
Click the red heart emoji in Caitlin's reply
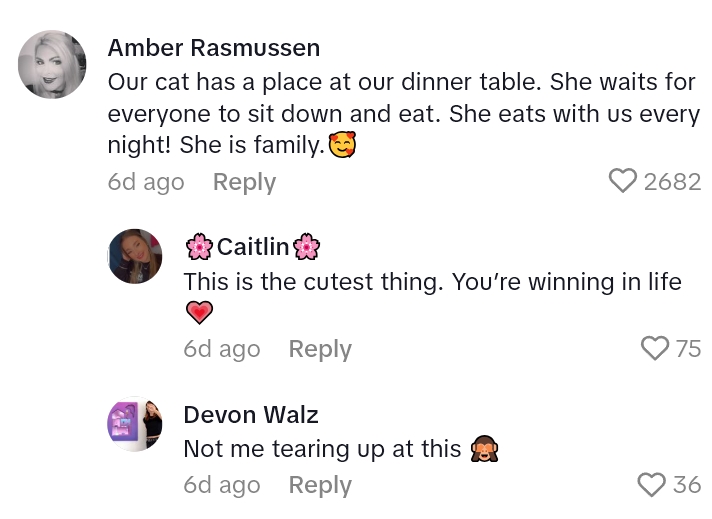tap(200, 313)
